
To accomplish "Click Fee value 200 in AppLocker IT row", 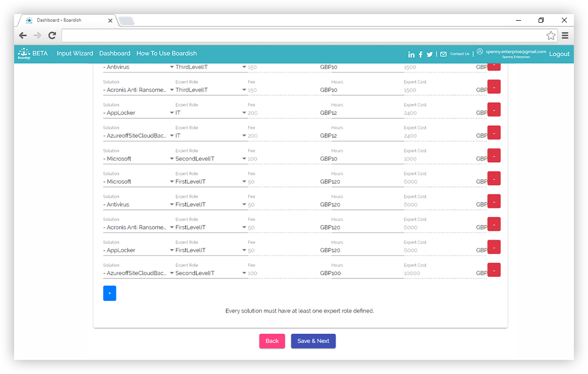I will point(253,113).
